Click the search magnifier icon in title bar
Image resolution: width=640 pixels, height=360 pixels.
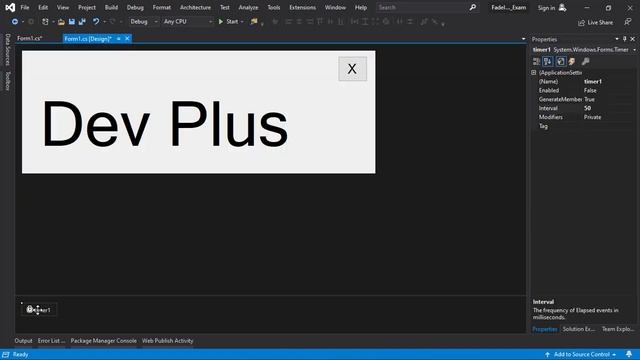tap(472, 7)
